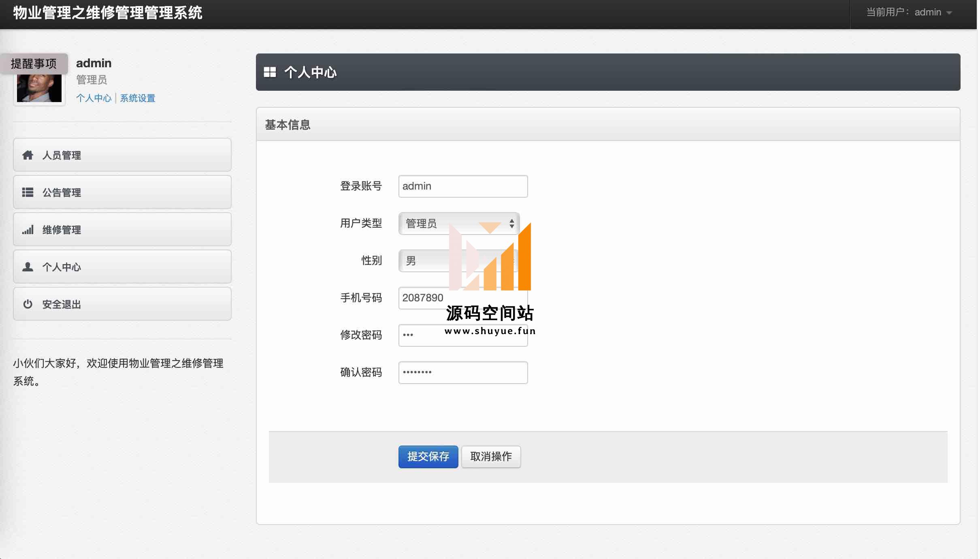Click the bar chart icon beside 维修管理
Viewport: 980px width, 559px height.
(28, 230)
